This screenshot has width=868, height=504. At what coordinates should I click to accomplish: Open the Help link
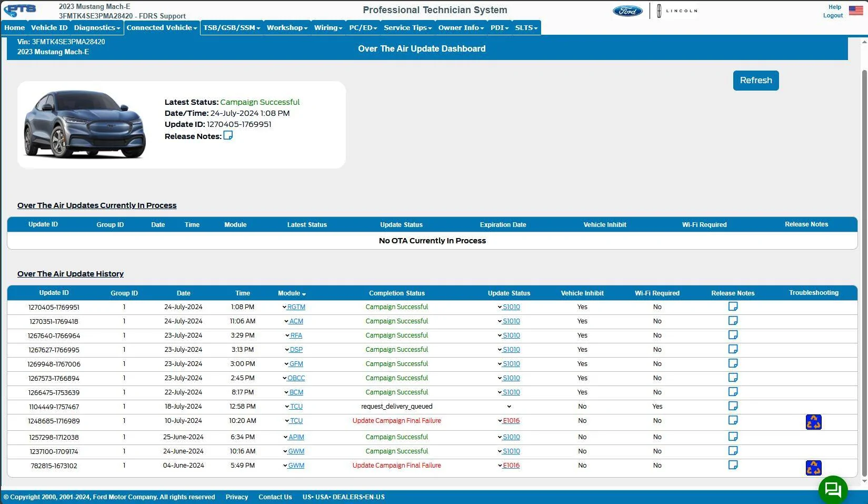(x=835, y=7)
